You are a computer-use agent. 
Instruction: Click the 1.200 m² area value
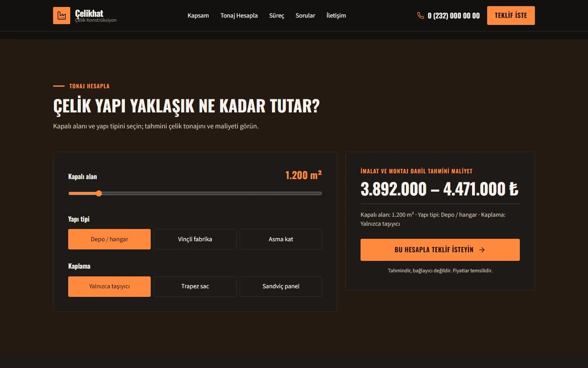303,175
